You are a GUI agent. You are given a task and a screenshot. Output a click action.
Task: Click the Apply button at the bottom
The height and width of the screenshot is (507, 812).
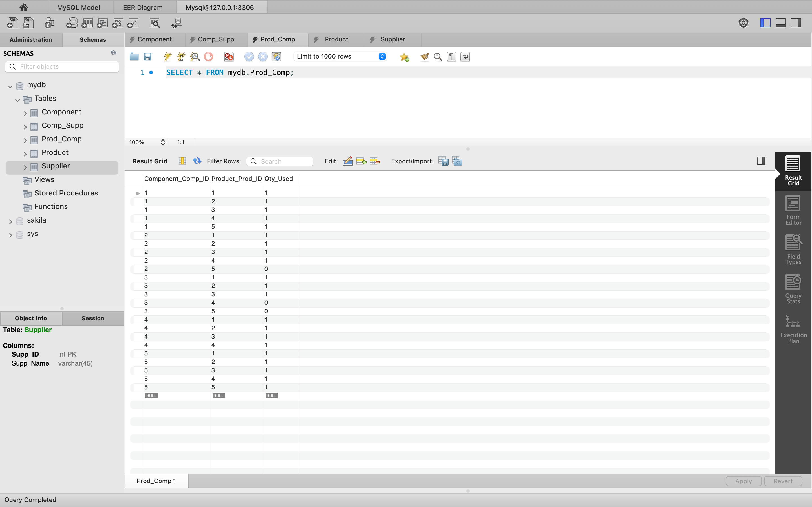[x=743, y=481]
